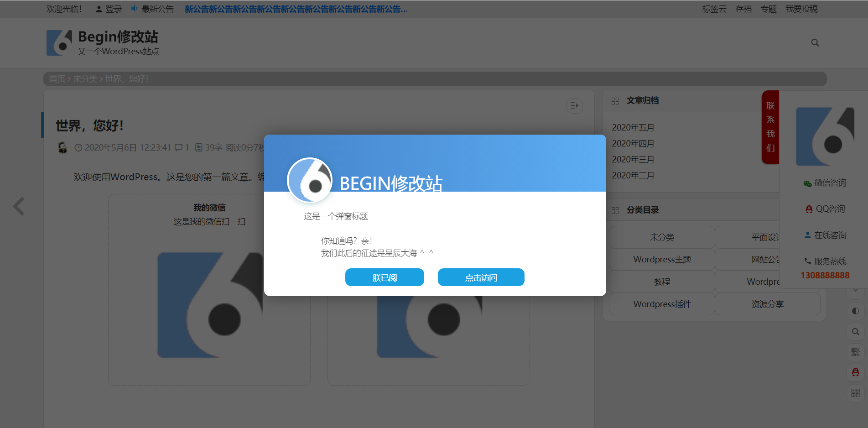Open category Wordpress插件
Screen dimensions: 868x428
tap(662, 304)
